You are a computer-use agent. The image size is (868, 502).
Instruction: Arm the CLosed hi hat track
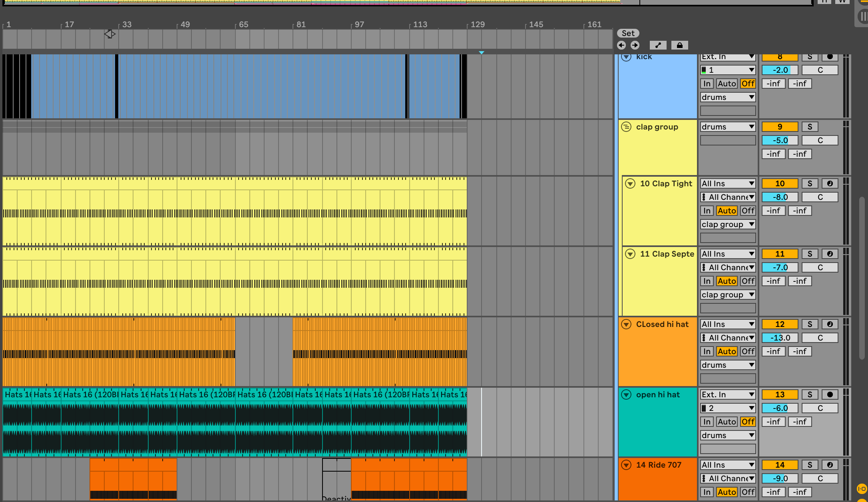click(x=830, y=324)
